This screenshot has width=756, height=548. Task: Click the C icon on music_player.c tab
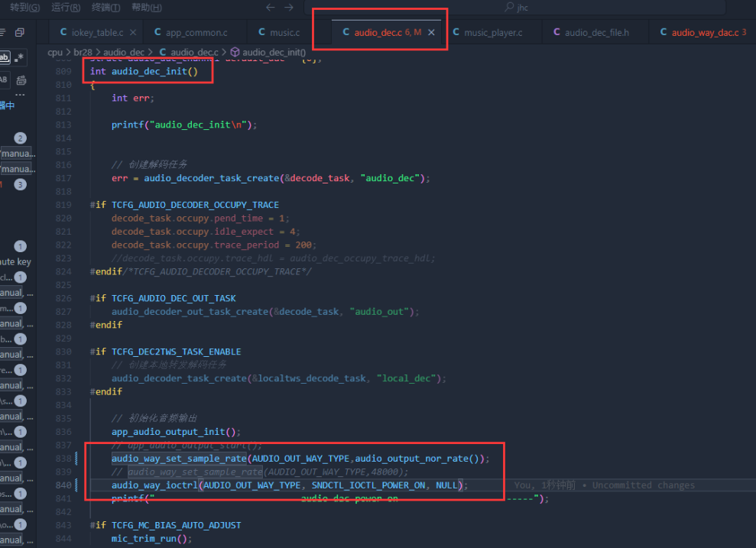[456, 32]
